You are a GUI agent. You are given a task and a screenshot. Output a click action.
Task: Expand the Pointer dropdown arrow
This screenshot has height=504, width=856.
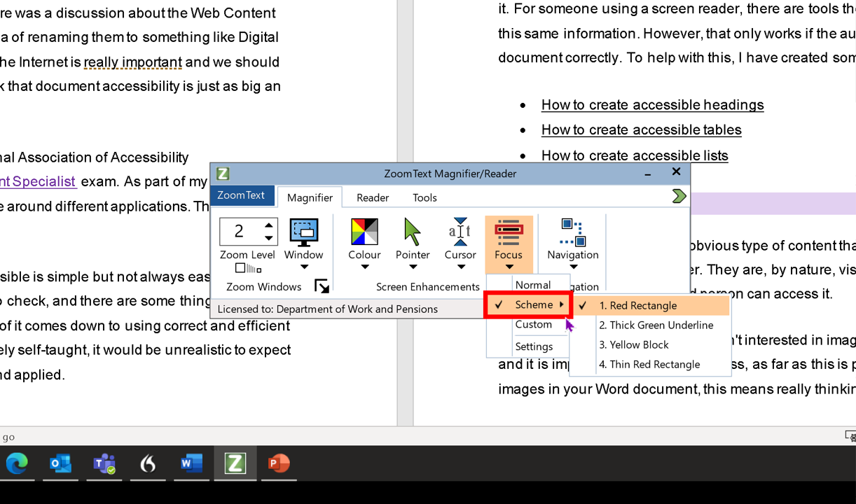tap(413, 267)
